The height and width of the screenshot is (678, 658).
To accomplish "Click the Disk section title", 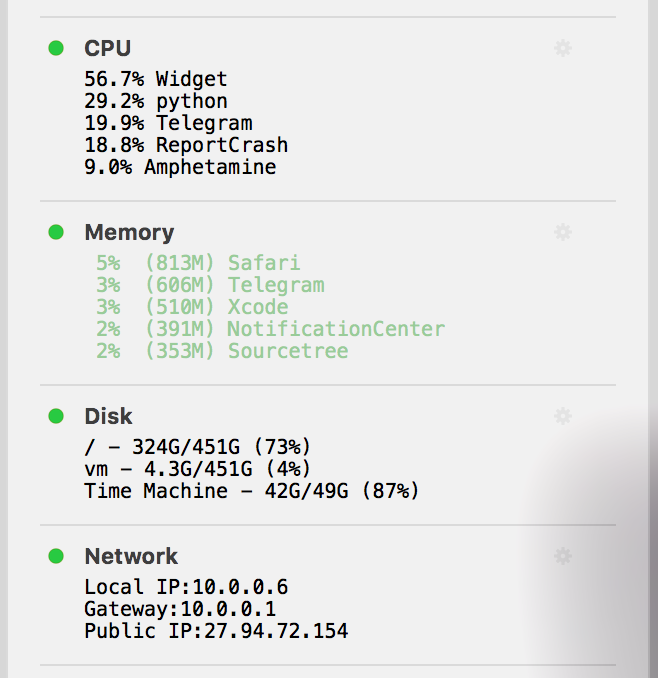I will click(108, 416).
